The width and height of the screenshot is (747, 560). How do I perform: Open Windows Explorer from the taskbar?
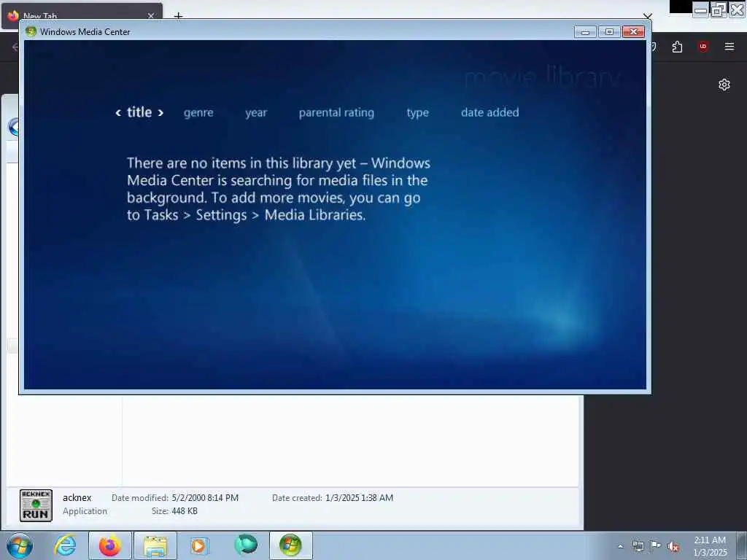(155, 545)
